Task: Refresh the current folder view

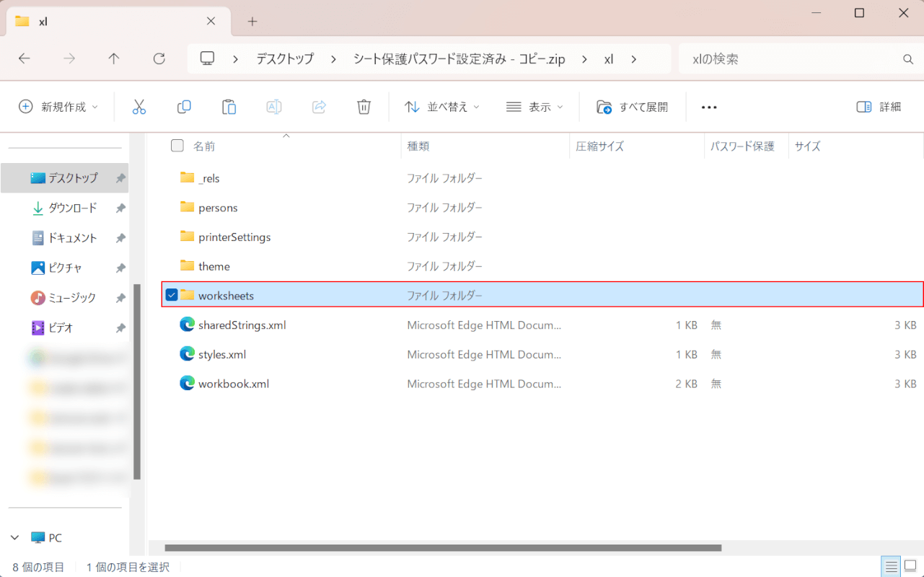Action: point(159,59)
